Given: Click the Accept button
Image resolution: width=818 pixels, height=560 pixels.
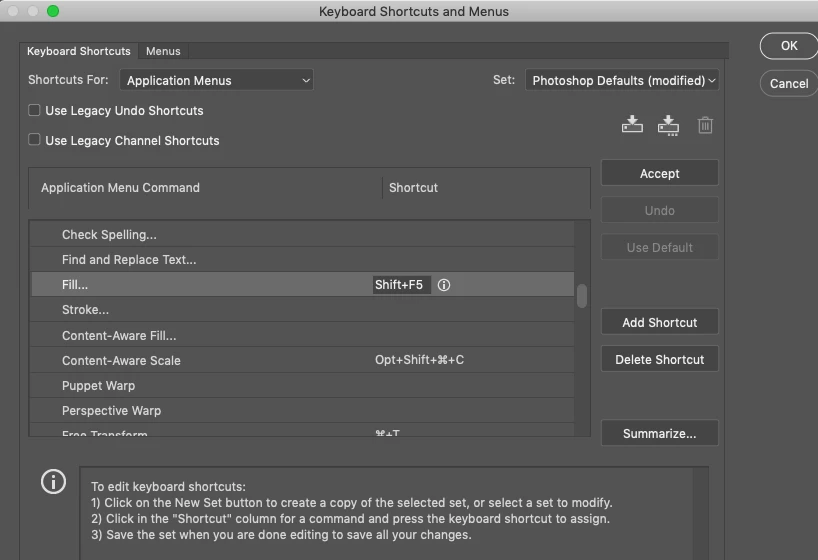Looking at the screenshot, I should [x=659, y=173].
